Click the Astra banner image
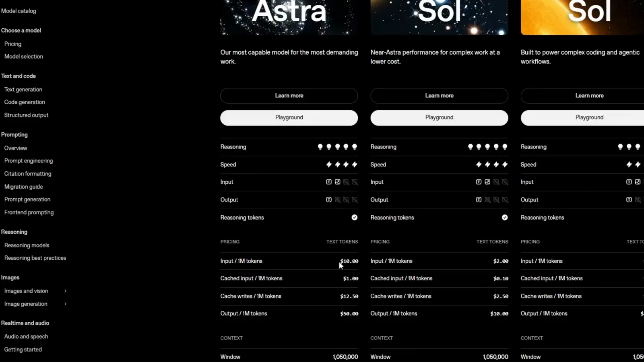The image size is (644, 362). pos(289,17)
